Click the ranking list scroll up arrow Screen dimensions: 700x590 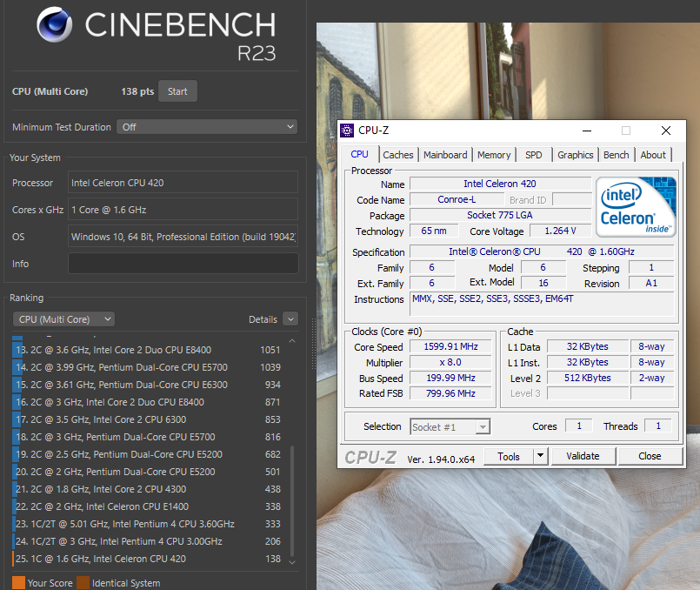[292, 341]
